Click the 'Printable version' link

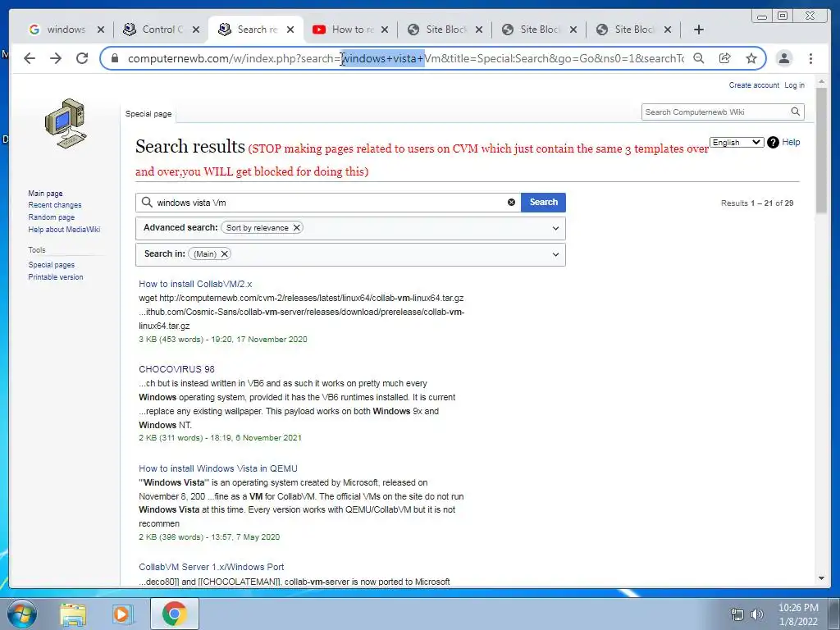56,277
